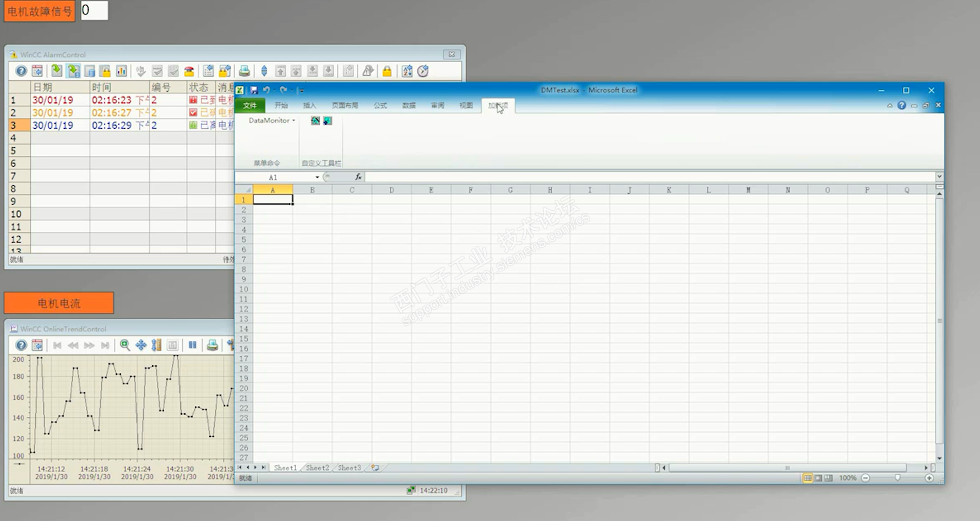The height and width of the screenshot is (521, 980).
Task: Show the long-term archive list in AlarmControl
Action: pyautogui.click(x=89, y=71)
